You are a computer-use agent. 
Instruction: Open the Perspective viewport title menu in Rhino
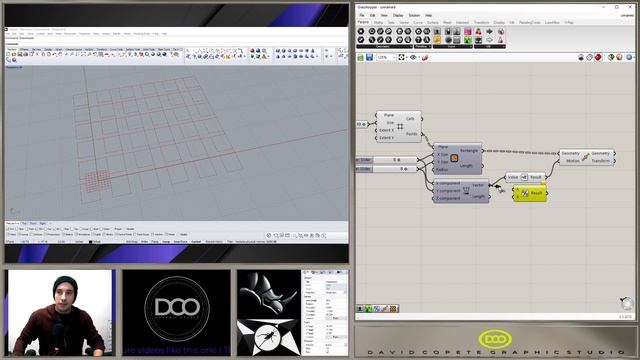[x=13, y=67]
